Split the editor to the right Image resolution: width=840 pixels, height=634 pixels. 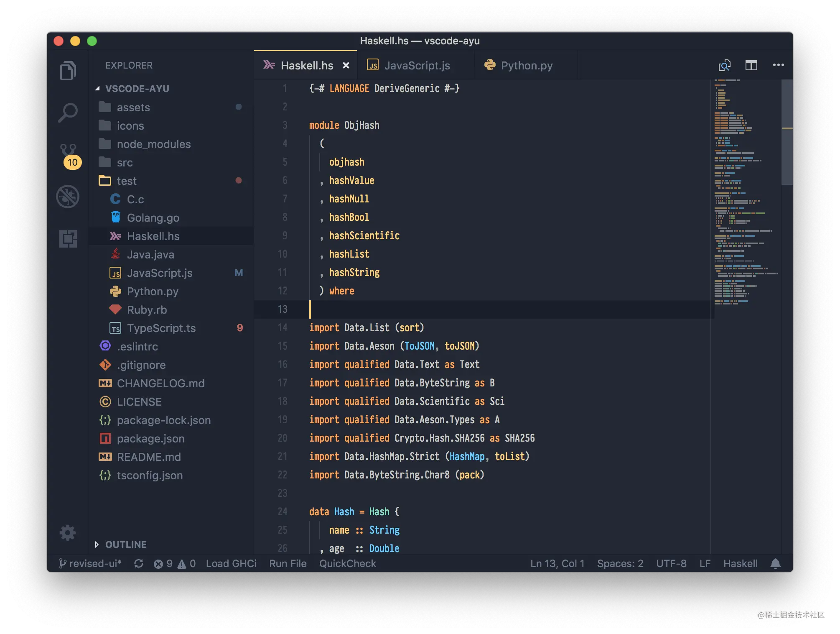[x=751, y=65]
